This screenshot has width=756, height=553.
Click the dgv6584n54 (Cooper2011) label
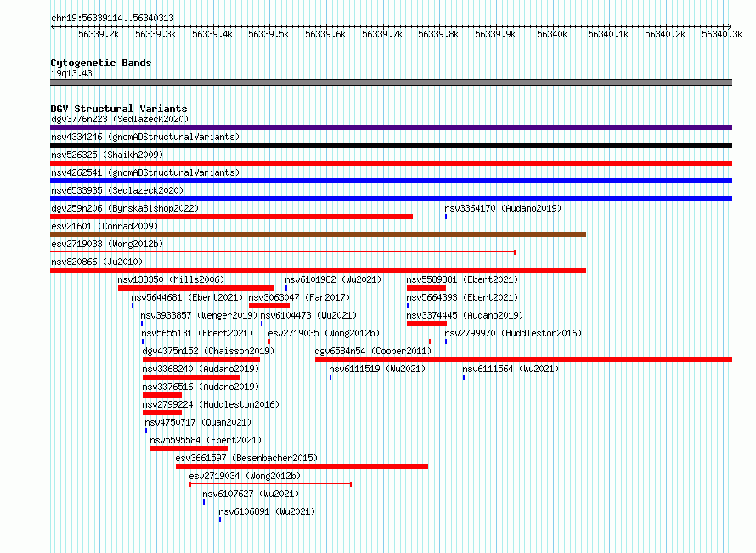pyautogui.click(x=373, y=351)
